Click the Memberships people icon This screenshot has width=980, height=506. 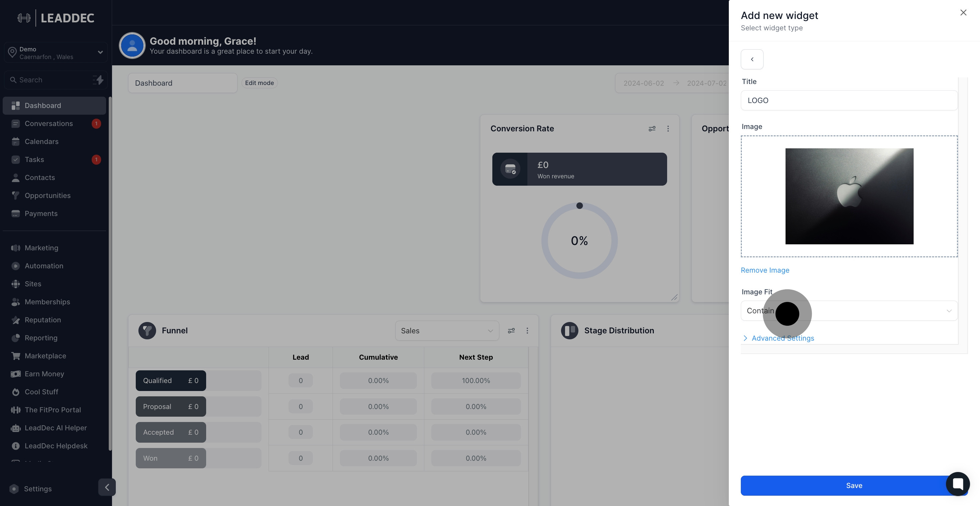16,302
